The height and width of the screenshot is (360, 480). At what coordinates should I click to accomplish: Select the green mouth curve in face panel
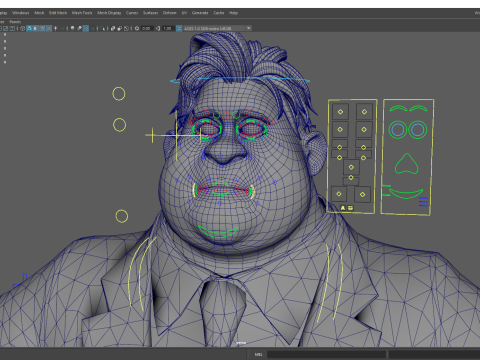[x=406, y=194]
